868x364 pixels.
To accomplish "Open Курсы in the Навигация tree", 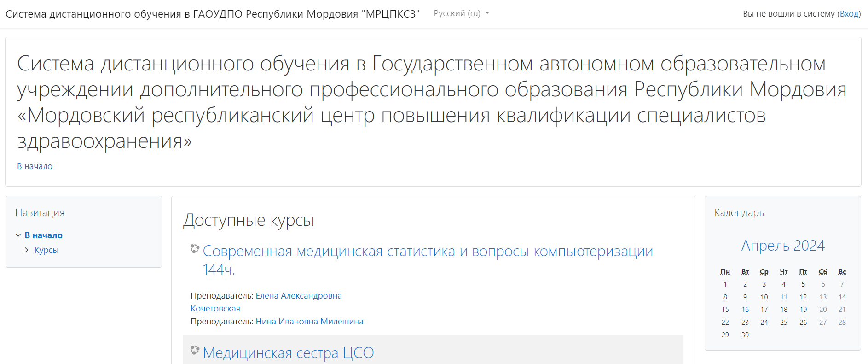I will tap(46, 250).
